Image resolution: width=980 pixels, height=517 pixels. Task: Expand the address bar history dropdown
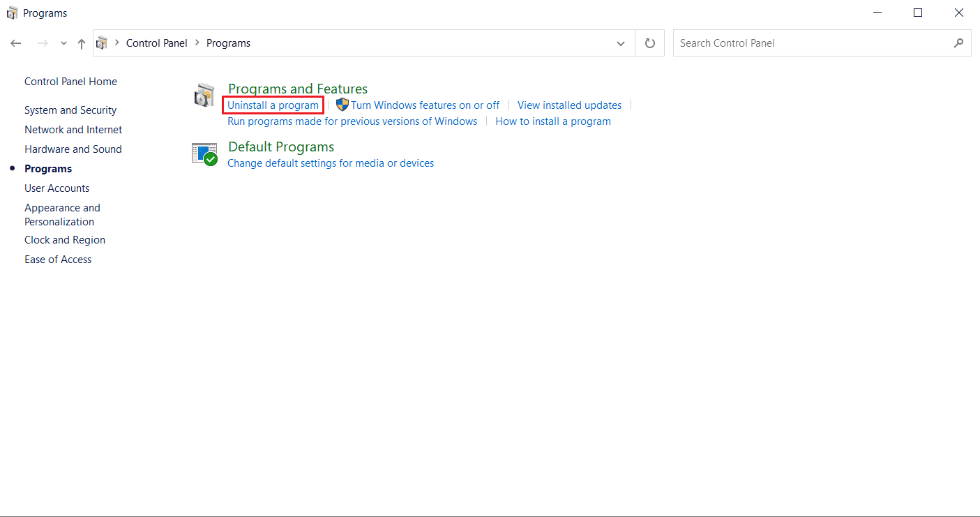(x=621, y=43)
